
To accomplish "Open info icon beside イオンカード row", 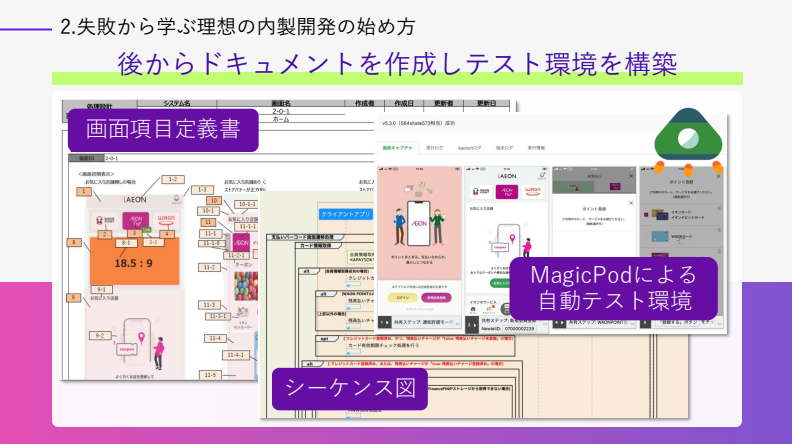I will [x=719, y=208].
